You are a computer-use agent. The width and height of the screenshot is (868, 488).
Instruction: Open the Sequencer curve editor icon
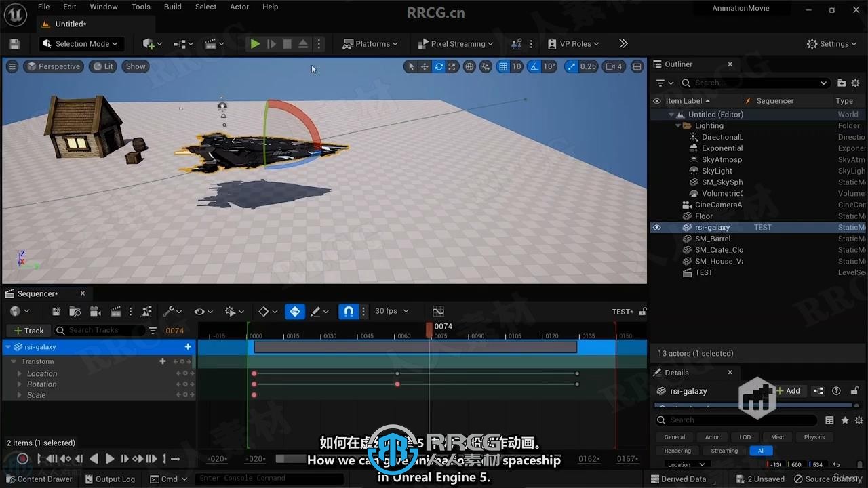point(438,311)
